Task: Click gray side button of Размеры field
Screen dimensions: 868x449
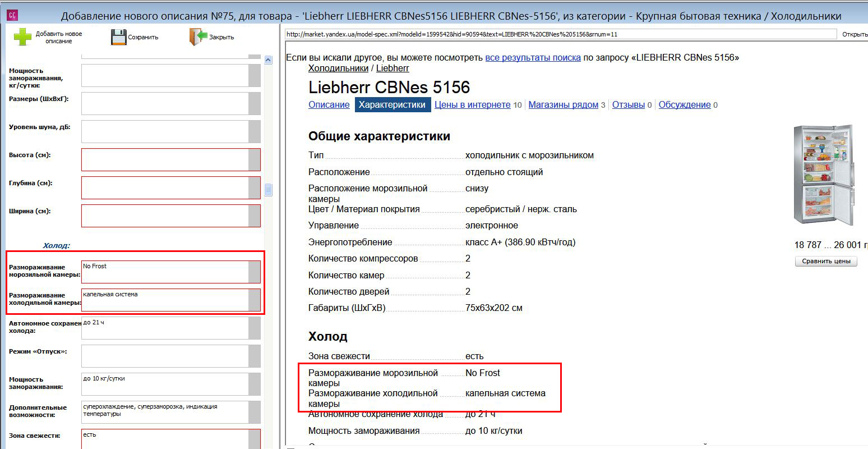Action: click(x=255, y=103)
